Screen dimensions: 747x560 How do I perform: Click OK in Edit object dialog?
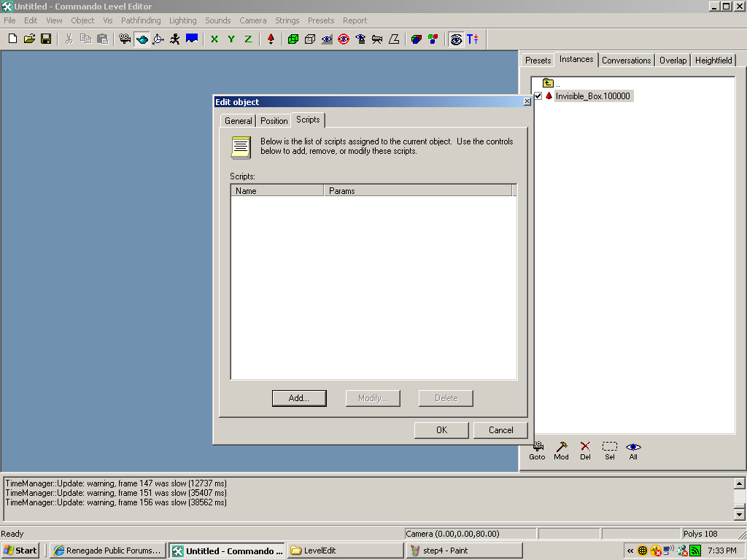[x=441, y=430]
